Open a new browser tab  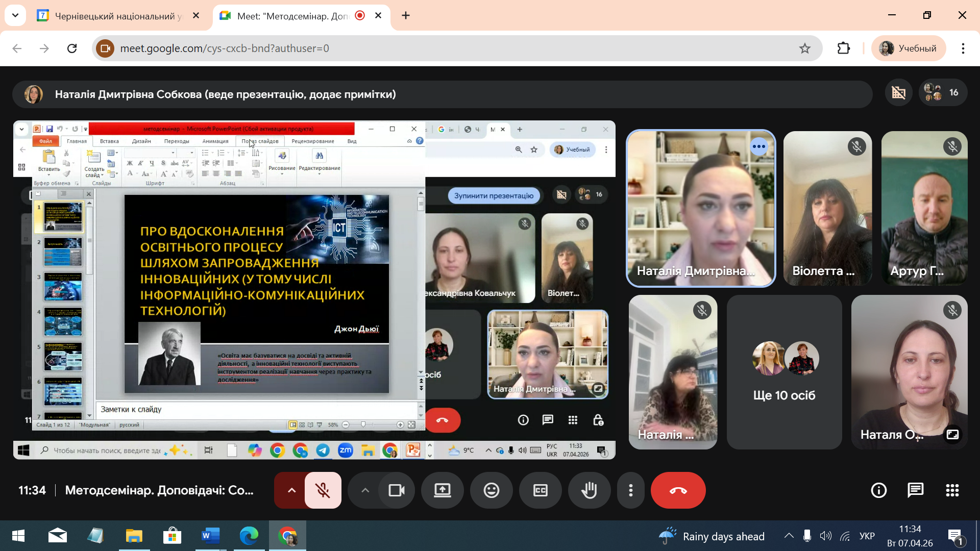(406, 15)
